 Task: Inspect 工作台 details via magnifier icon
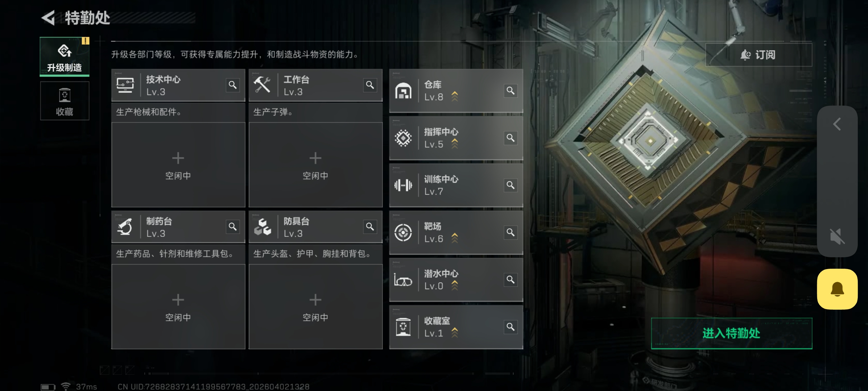pyautogui.click(x=370, y=85)
